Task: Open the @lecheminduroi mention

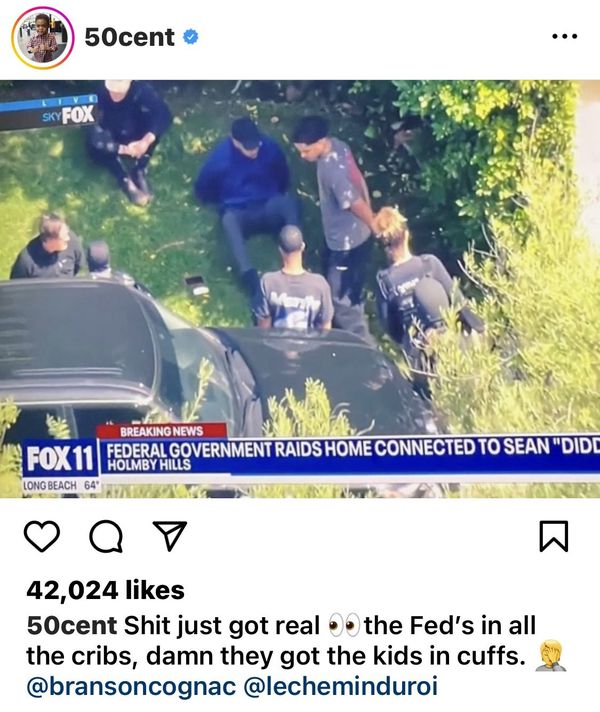Action: coord(341,686)
